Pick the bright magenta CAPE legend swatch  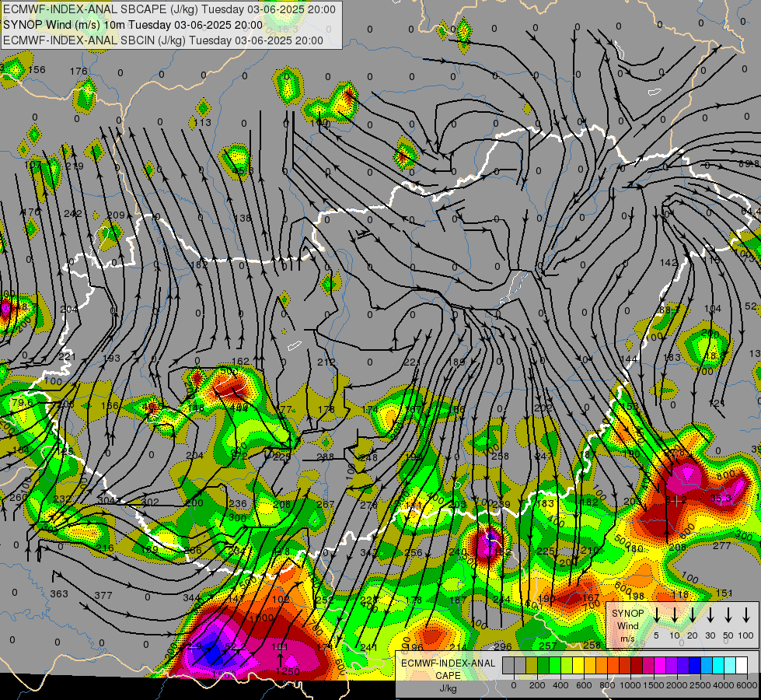(660, 665)
